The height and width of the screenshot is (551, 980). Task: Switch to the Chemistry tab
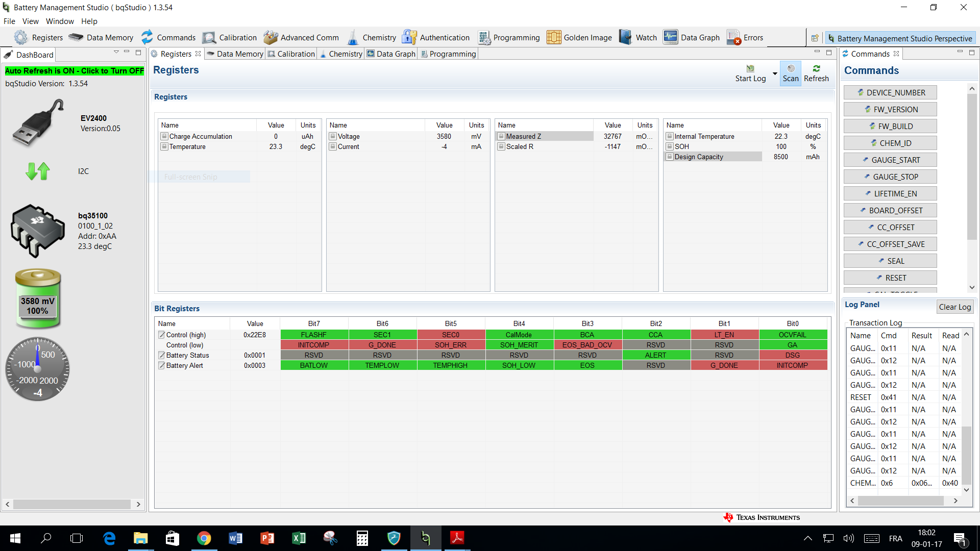tap(340, 54)
